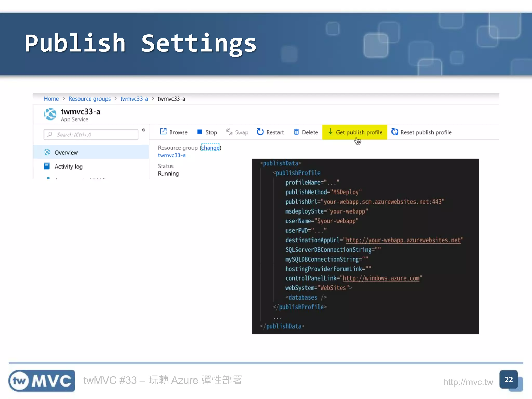
Task: Click the Restart label in the toolbar
Action: (x=275, y=132)
